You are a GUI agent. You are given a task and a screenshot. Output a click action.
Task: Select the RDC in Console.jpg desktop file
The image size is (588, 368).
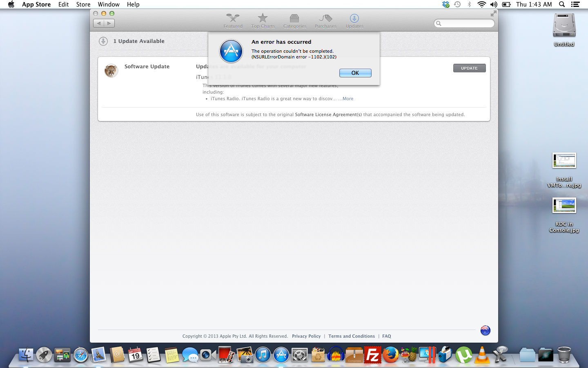click(x=564, y=215)
